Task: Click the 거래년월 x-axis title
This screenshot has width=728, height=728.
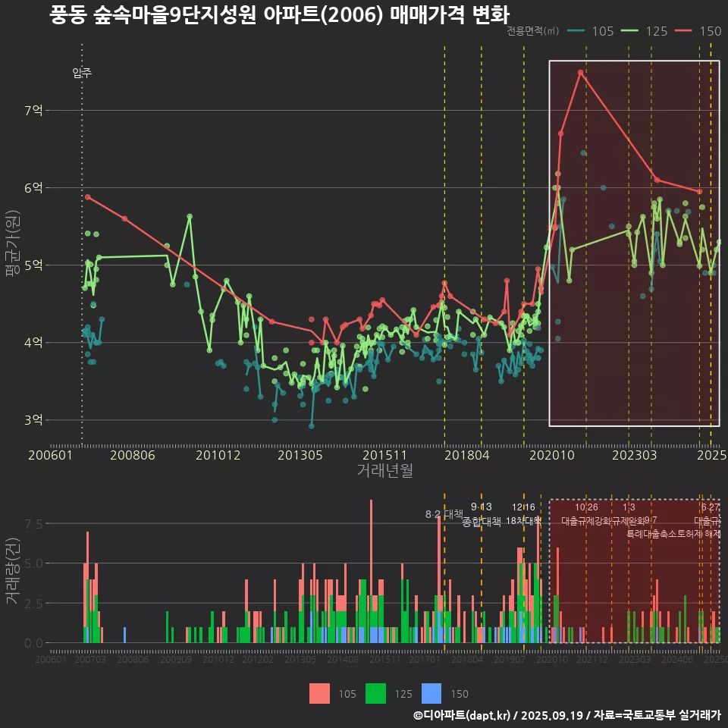Action: [x=384, y=470]
